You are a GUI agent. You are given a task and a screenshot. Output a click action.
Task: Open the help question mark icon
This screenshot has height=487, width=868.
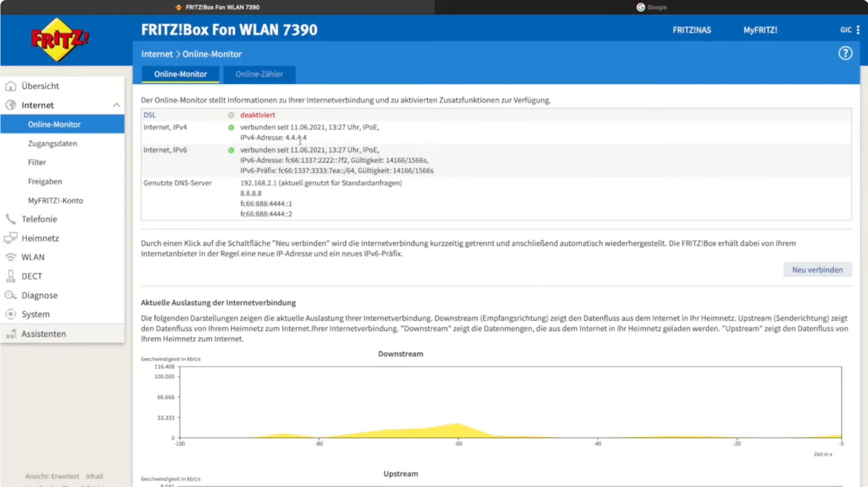coord(845,53)
